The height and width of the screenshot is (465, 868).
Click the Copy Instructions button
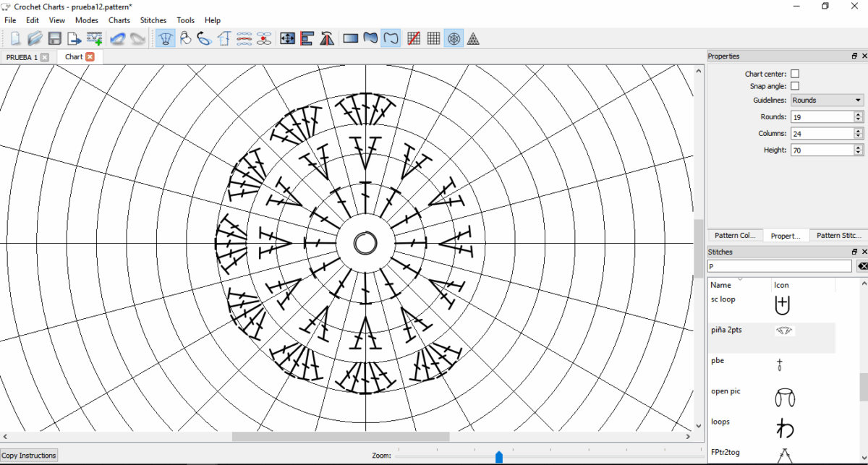[x=29, y=456]
